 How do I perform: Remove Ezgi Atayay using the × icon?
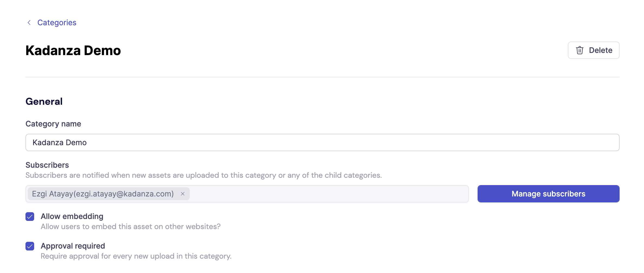point(183,194)
